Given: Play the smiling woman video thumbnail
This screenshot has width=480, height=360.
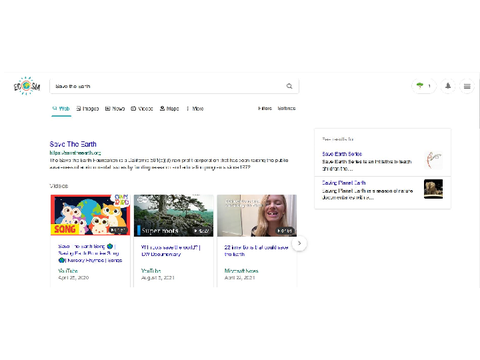Looking at the screenshot, I should coord(257,215).
